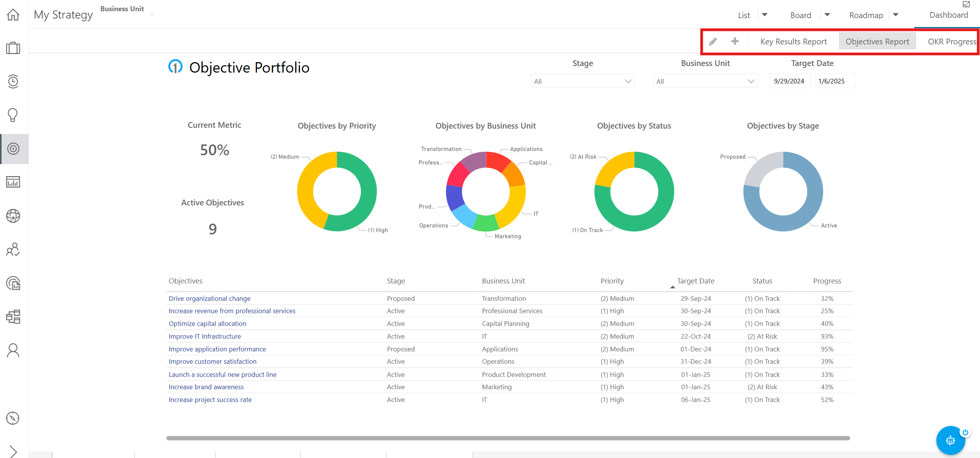
Task: Open the clock timesheet sidebar icon
Action: pyautogui.click(x=13, y=81)
